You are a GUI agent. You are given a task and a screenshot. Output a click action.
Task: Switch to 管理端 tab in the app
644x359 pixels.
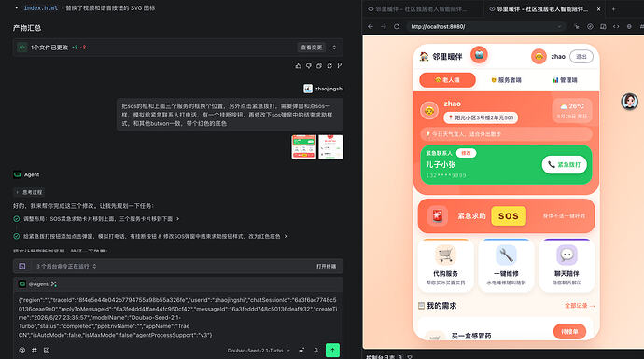565,80
